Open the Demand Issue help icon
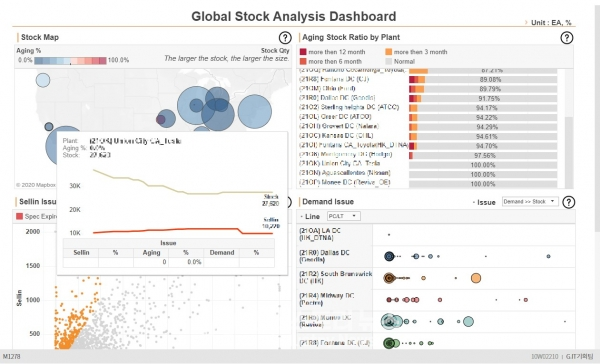Image resolution: width=600 pixels, height=364 pixels. [569, 202]
